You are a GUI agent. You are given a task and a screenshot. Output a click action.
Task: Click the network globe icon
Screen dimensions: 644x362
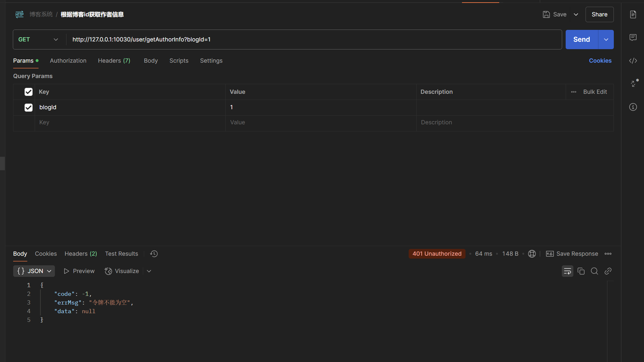(x=532, y=254)
